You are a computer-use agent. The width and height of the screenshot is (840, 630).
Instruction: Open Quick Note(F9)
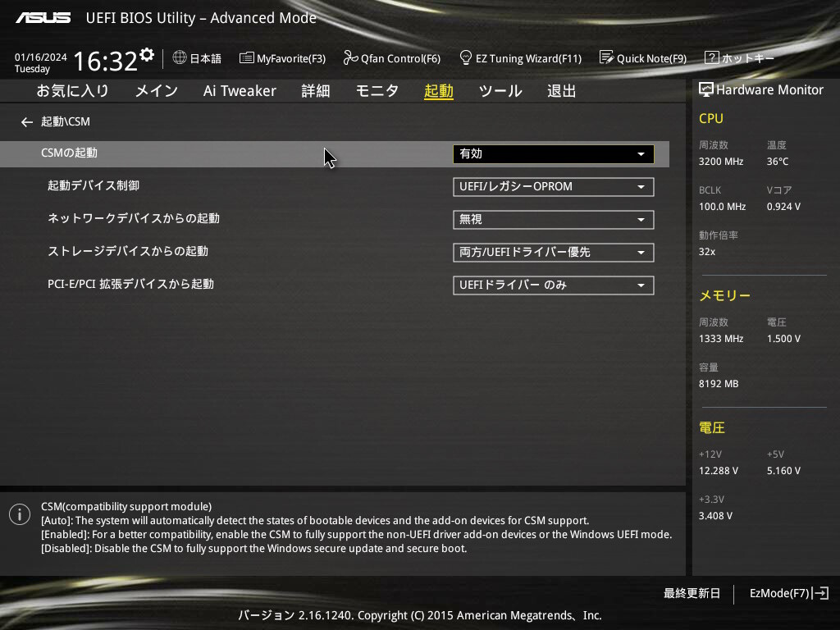point(643,58)
